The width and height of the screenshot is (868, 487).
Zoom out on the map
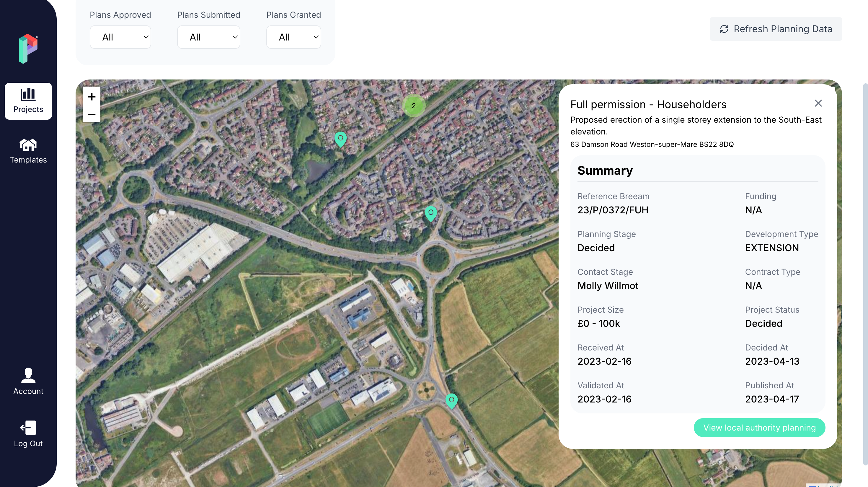tap(91, 114)
